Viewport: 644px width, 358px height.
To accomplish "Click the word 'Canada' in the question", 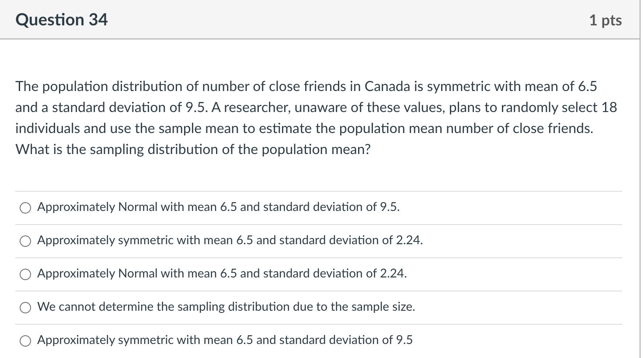I will 387,87.
